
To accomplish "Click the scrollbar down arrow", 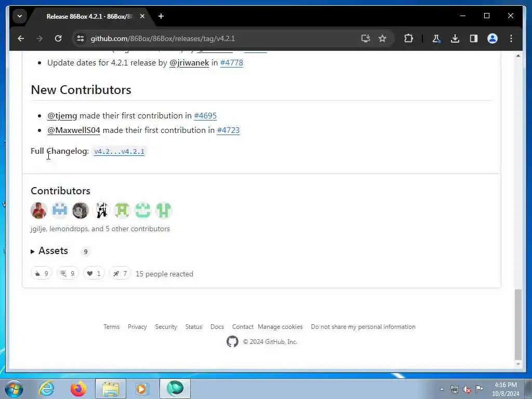I will pos(518,364).
